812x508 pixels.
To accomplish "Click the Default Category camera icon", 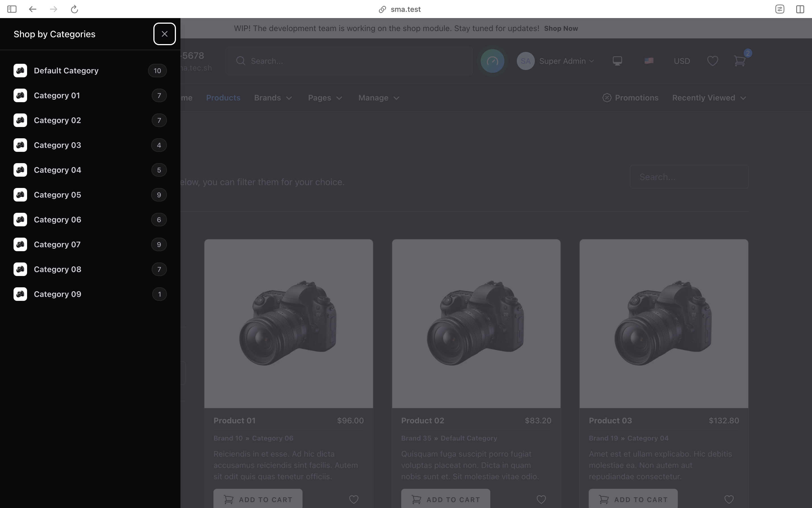I will [20, 71].
